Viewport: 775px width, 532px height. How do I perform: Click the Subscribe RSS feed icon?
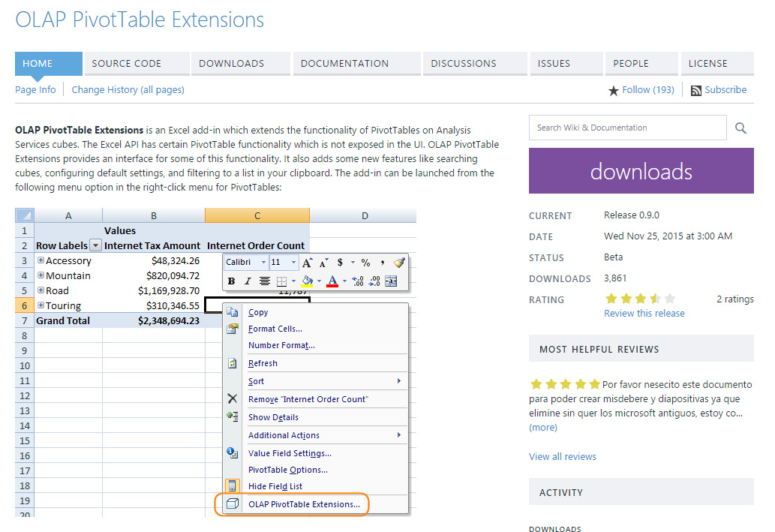[696, 90]
